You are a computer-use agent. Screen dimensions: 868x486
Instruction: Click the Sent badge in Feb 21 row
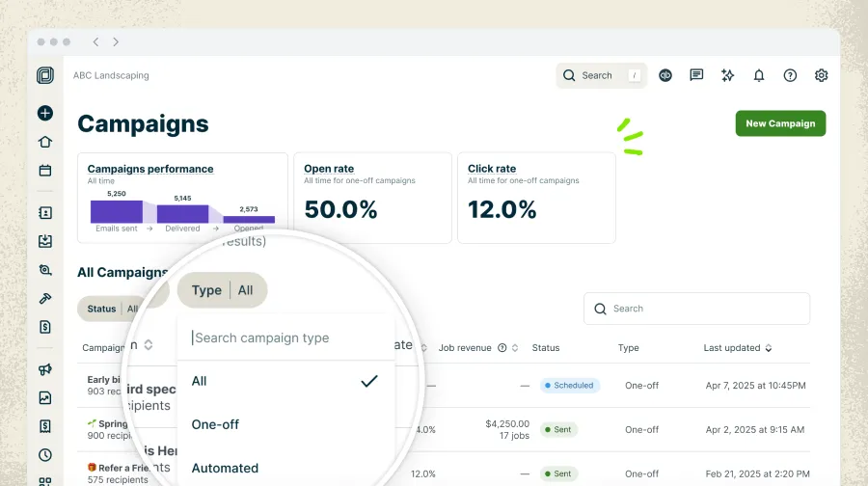pyautogui.click(x=558, y=473)
